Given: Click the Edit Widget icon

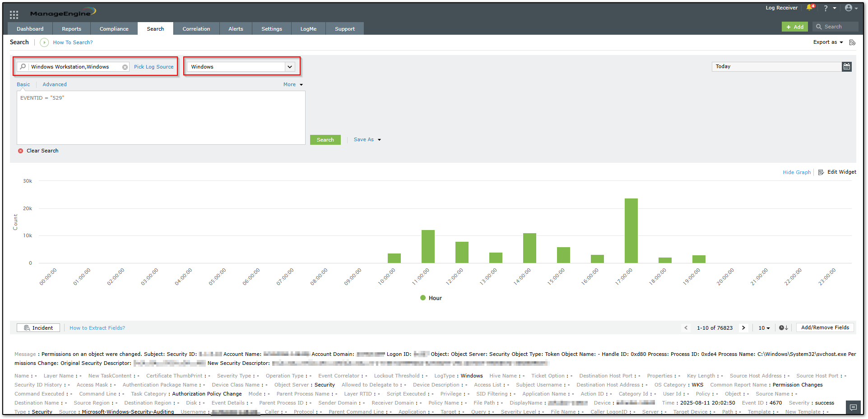Looking at the screenshot, I should [821, 172].
